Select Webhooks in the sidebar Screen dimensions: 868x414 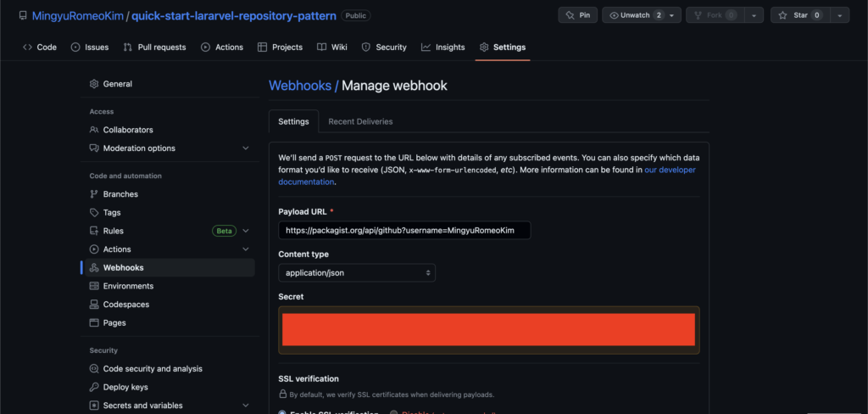coord(168,268)
